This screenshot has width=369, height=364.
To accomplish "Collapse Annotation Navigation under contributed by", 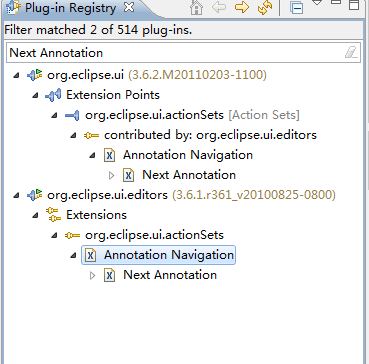I will (92, 155).
